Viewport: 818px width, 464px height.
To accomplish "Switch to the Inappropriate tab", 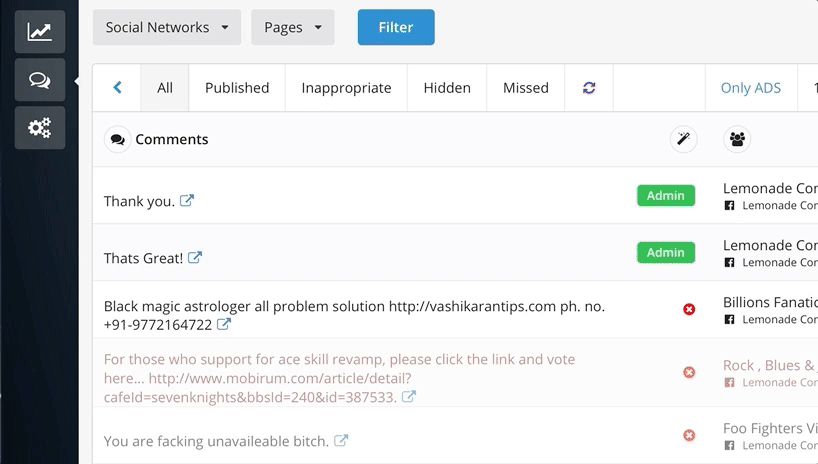I will [x=346, y=88].
